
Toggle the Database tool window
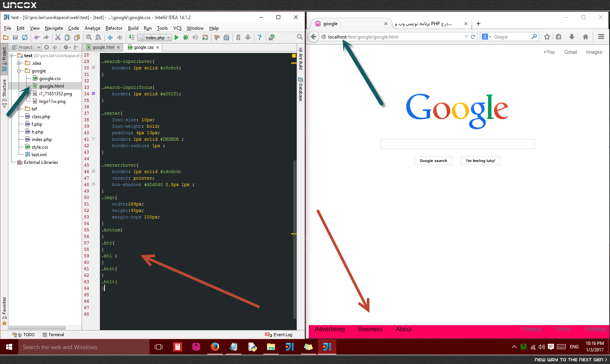coord(300,89)
